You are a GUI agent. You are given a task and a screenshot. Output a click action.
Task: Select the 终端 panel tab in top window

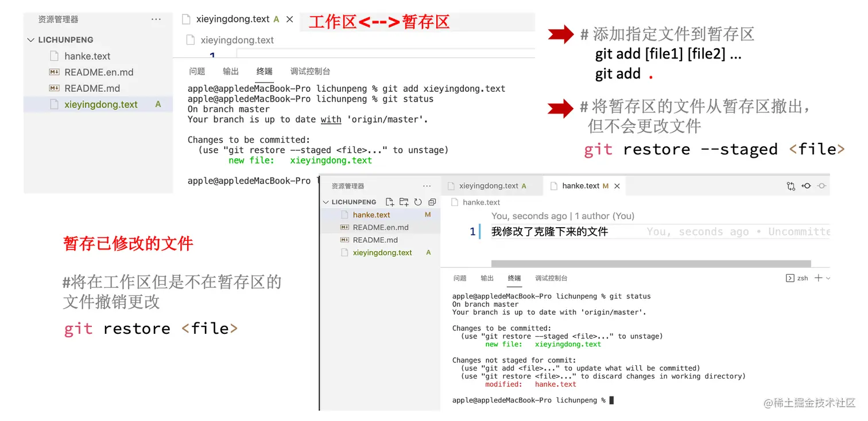tap(265, 72)
